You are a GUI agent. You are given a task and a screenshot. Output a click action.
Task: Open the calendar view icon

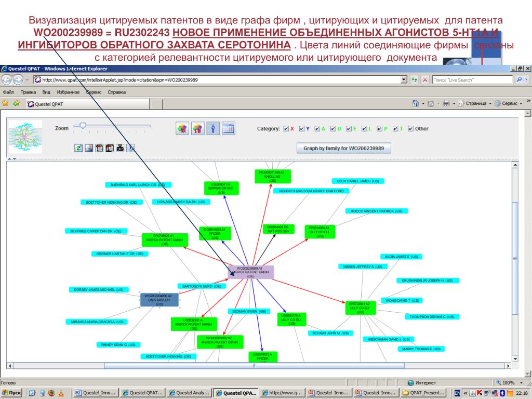pyautogui.click(x=229, y=129)
